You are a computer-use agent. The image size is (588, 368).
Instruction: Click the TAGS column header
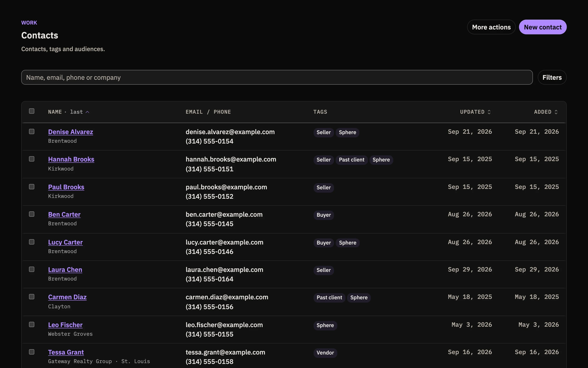320,112
